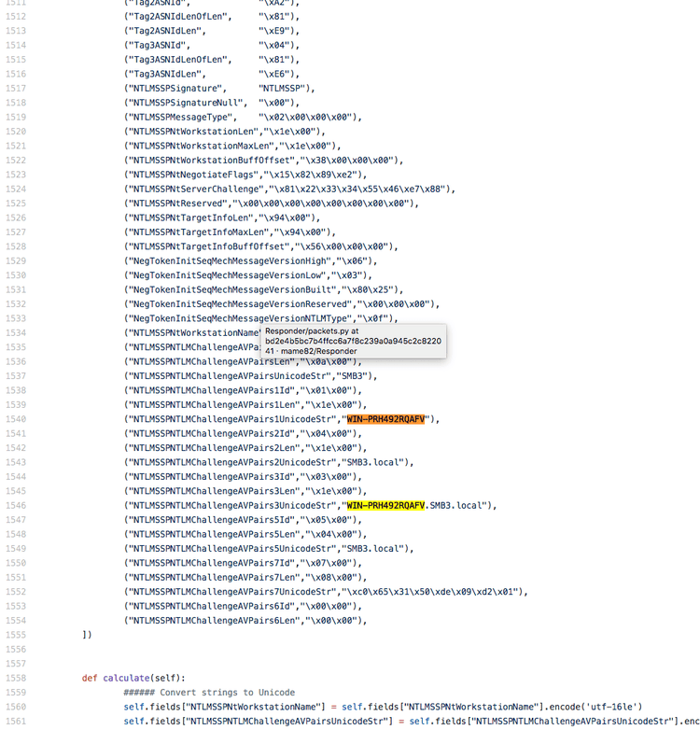700x730 pixels.
Task: Click line number 1524
Action: (x=15, y=189)
